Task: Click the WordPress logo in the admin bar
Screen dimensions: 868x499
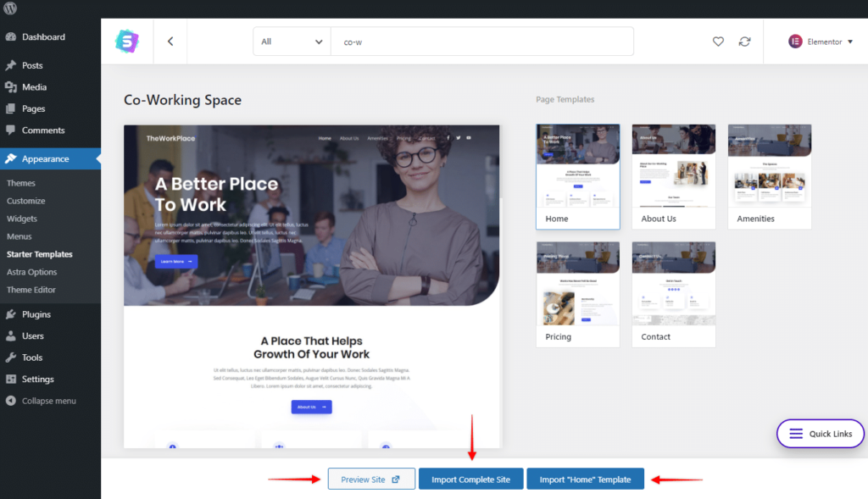Action: [11, 9]
